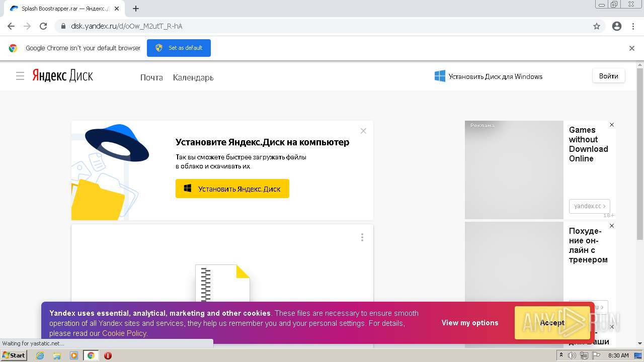This screenshot has width=644, height=362.
Task: Click View my options for cookies
Action: coord(470,323)
